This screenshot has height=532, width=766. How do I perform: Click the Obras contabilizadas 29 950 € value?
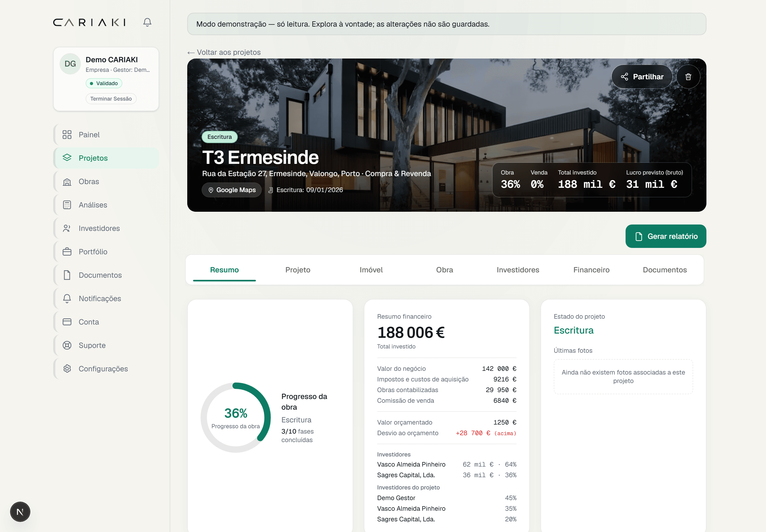[x=501, y=390]
